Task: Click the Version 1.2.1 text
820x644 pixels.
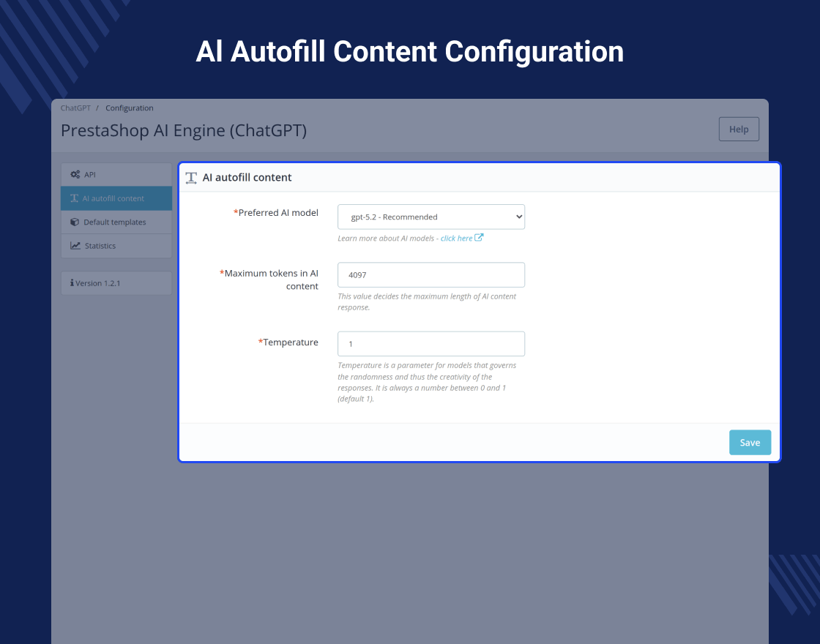Action: click(98, 283)
